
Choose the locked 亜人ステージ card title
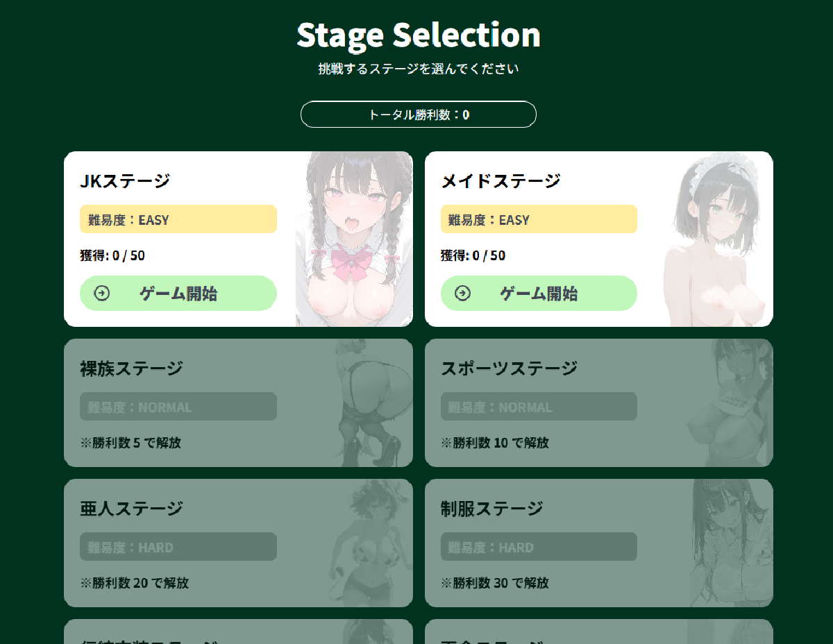pos(131,508)
